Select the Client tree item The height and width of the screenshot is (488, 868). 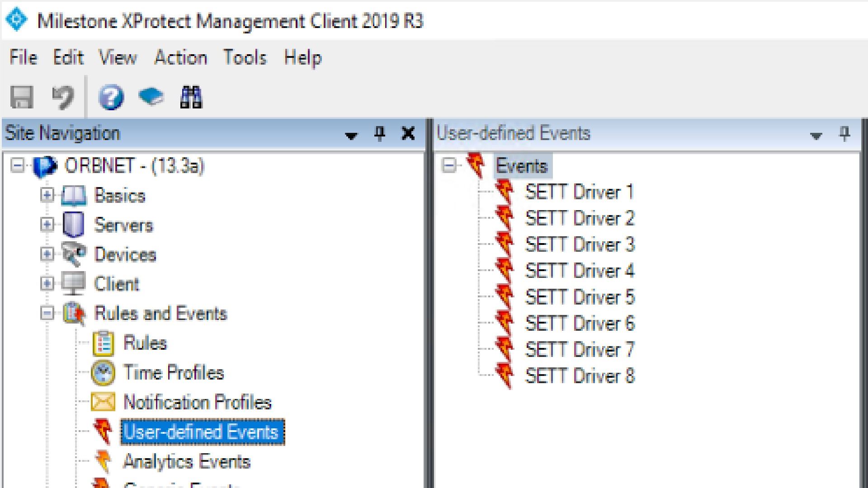tap(117, 284)
